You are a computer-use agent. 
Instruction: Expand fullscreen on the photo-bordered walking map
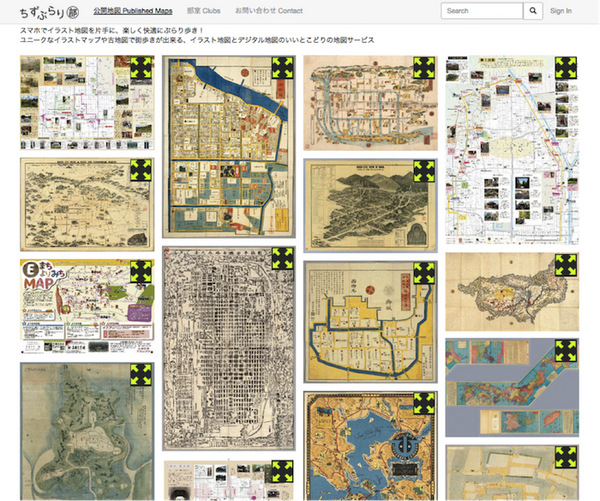[141, 68]
